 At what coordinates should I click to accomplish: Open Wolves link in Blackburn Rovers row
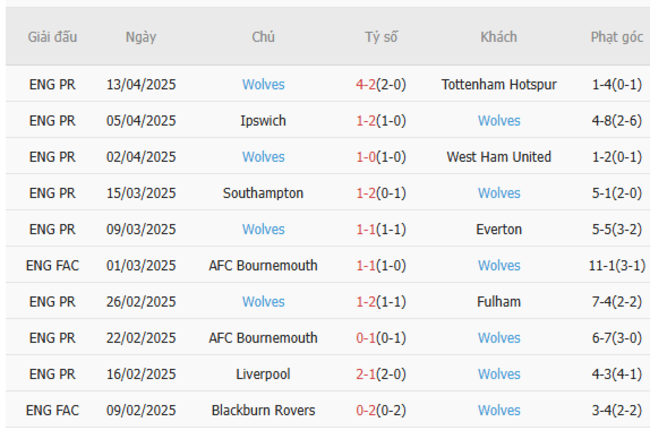pos(499,410)
